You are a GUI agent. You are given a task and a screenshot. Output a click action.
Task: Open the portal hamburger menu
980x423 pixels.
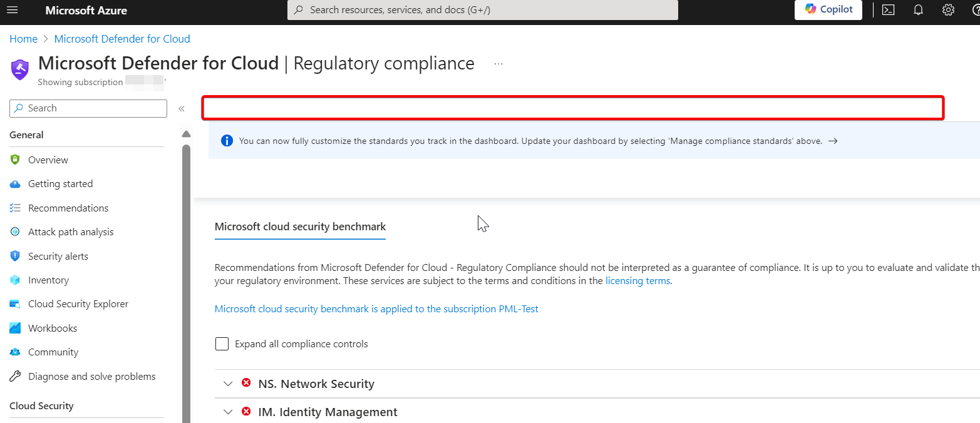point(13,10)
